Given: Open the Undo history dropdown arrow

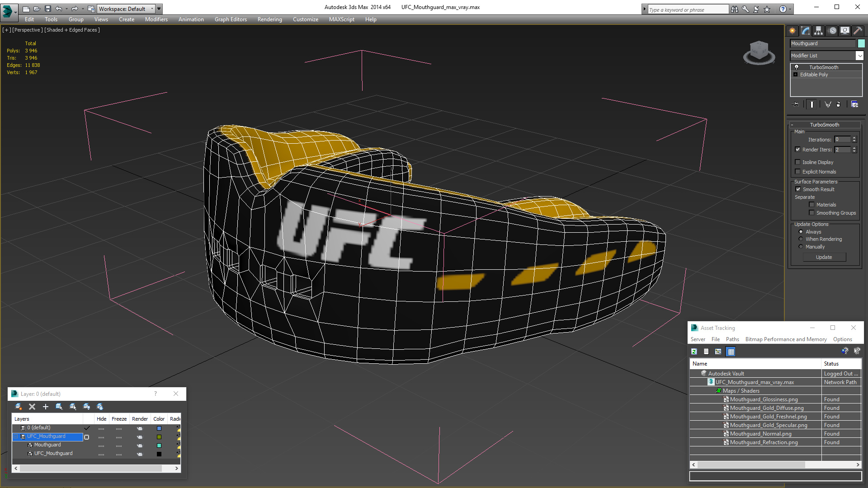Looking at the screenshot, I should pos(66,9).
